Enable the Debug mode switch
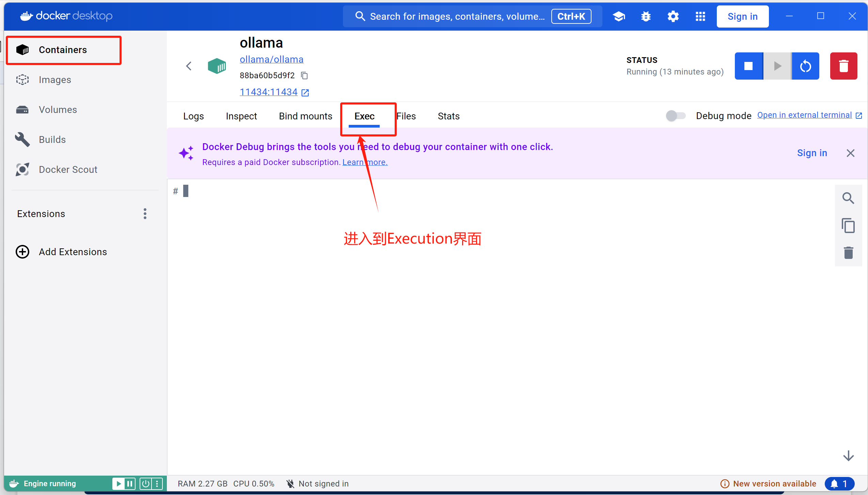Screen dimensions: 868x495 click(x=676, y=116)
